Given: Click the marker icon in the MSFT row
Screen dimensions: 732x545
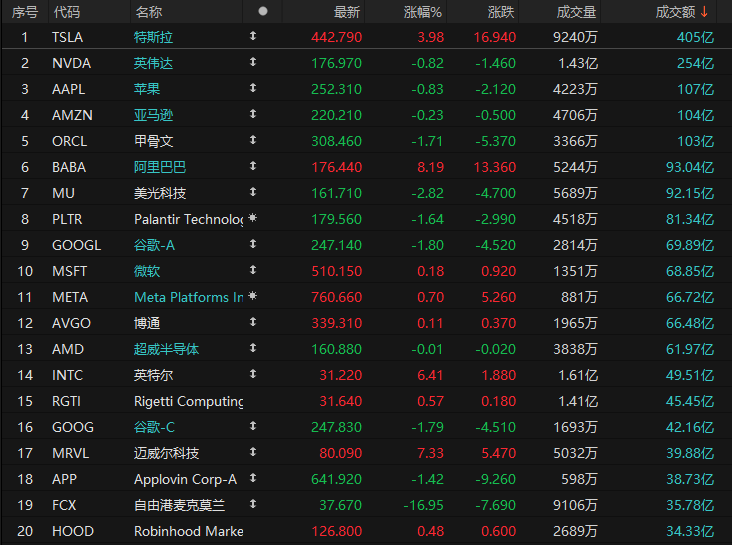Looking at the screenshot, I should [x=253, y=270].
